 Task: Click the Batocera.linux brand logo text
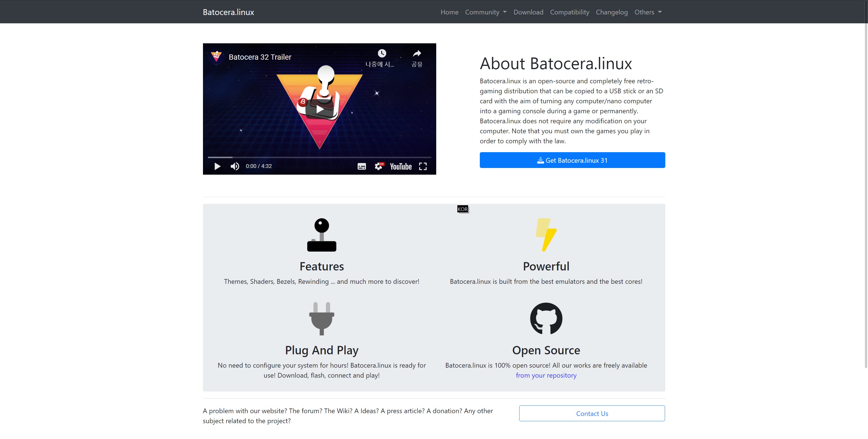(x=228, y=12)
